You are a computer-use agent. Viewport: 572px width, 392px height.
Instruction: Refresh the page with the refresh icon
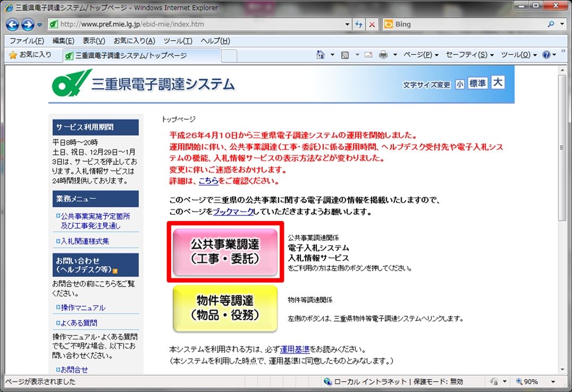click(359, 24)
